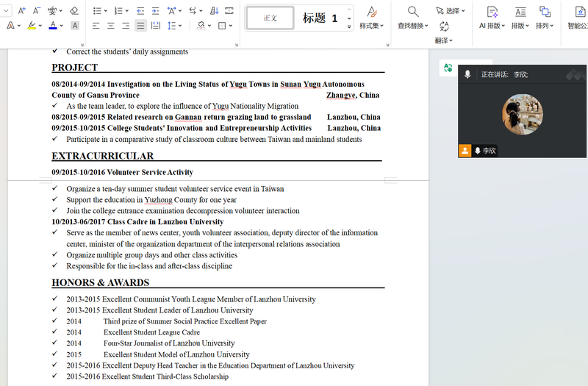Click the translate icon in the ribbon

[x=444, y=27]
